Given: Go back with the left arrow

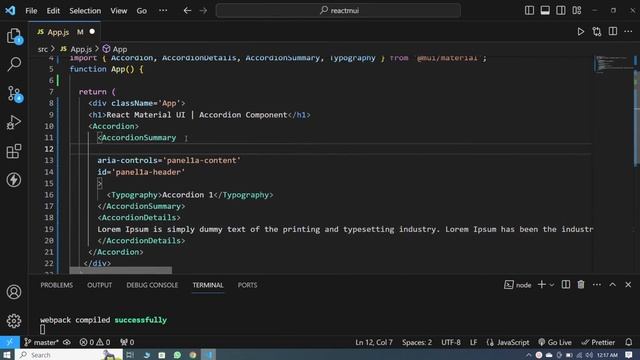Looking at the screenshot, I should pos(187,11).
